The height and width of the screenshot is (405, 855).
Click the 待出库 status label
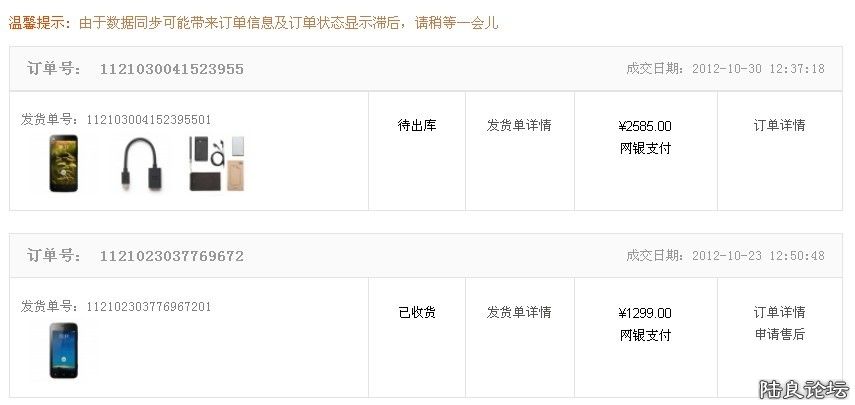tap(417, 126)
